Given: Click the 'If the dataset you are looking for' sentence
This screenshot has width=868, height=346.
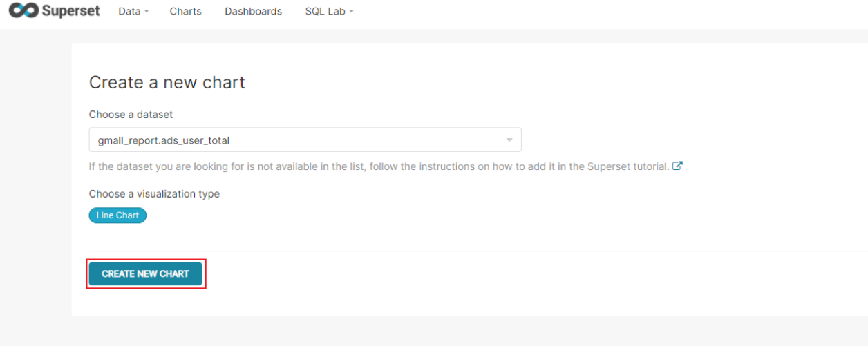Looking at the screenshot, I should pos(379,166).
